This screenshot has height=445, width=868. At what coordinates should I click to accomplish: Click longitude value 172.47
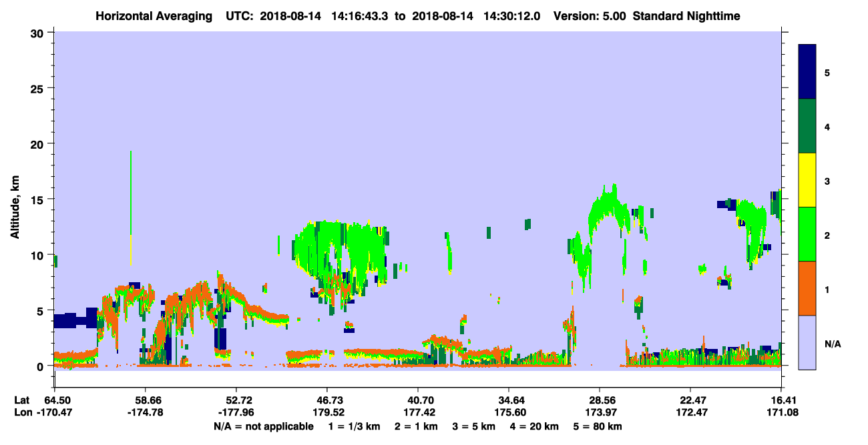coord(690,413)
